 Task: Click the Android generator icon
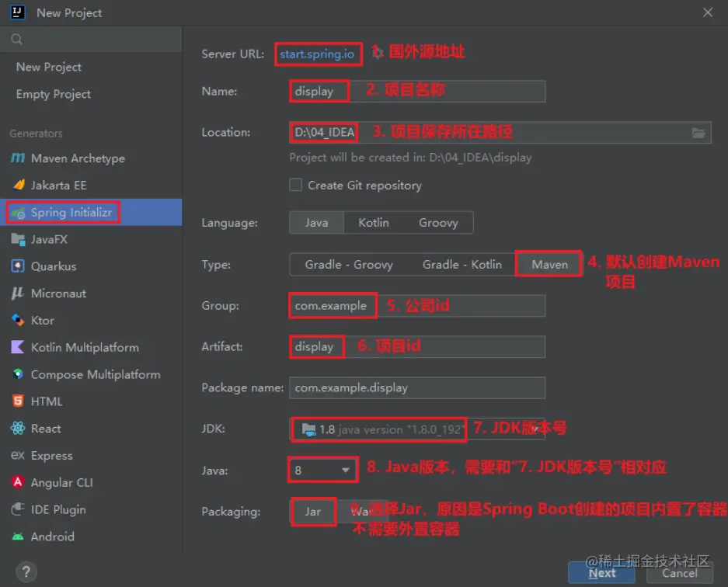[18, 537]
